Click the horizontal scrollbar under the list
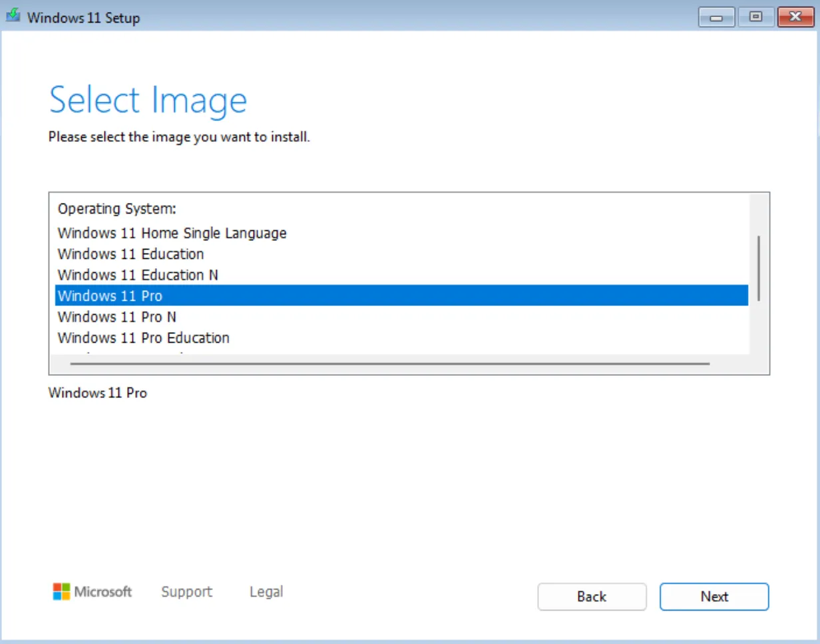Screen dimensions: 820x644 [x=389, y=364]
